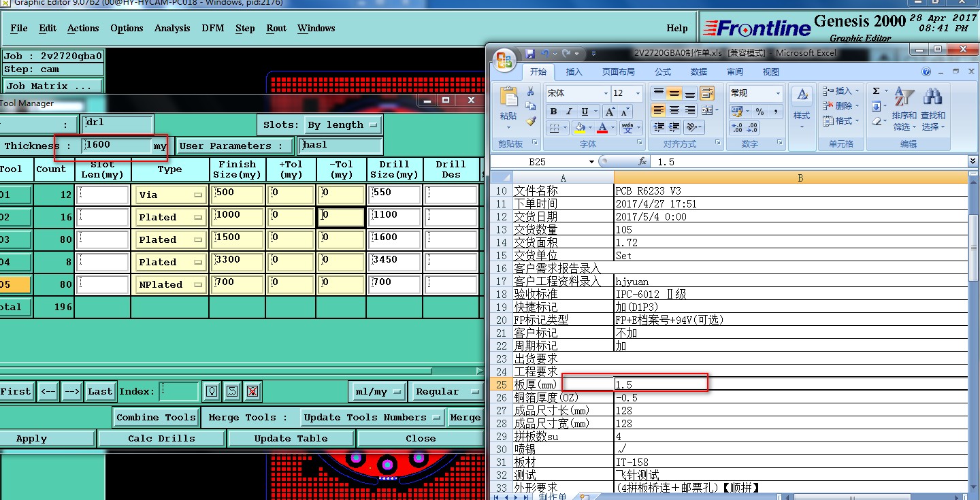Toggle Bold formatting in Excel

pos(553,112)
